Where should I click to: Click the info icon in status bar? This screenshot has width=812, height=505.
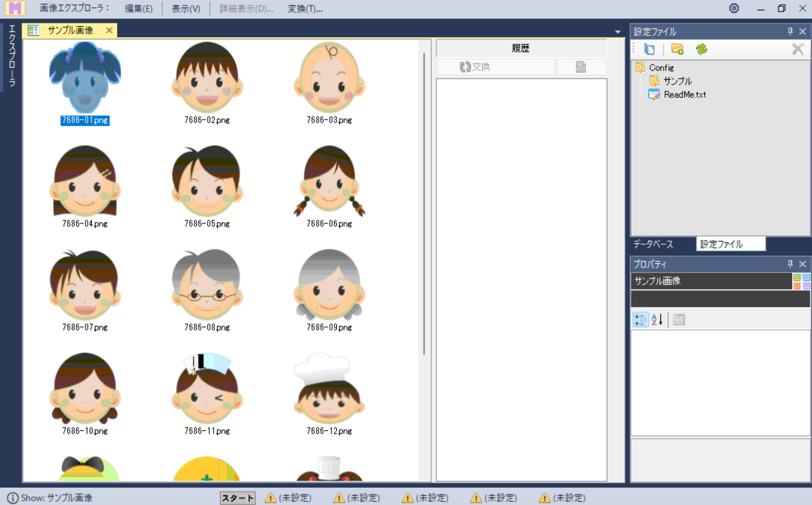13,498
